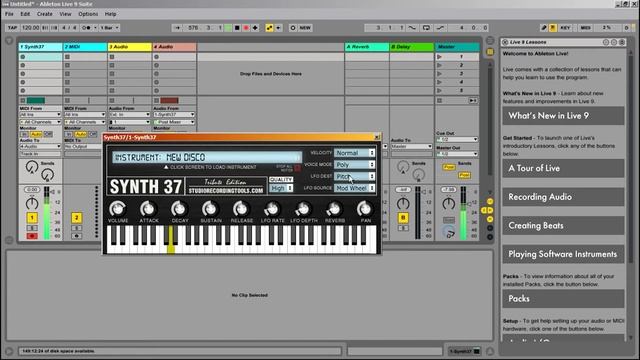This screenshot has height=360, width=640.
Task: Click the transport stop button
Action: pyautogui.click(x=237, y=28)
